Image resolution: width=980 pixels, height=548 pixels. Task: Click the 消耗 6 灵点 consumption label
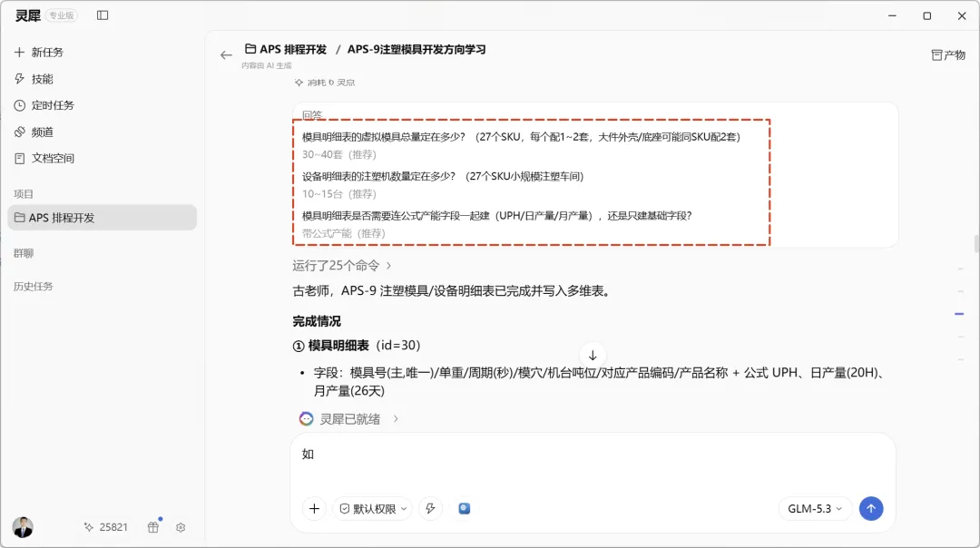325,82
